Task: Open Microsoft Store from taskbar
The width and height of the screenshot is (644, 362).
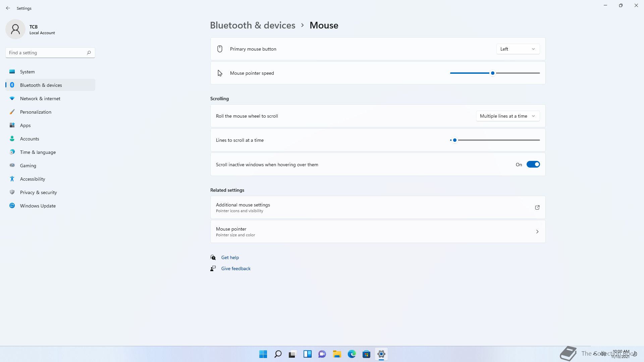Action: pos(366,354)
